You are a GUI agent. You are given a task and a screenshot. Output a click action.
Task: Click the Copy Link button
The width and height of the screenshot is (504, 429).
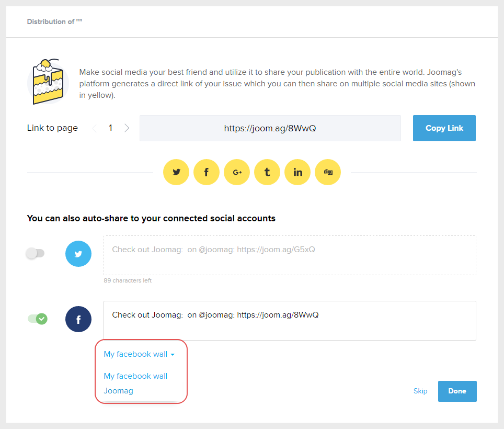click(x=444, y=128)
